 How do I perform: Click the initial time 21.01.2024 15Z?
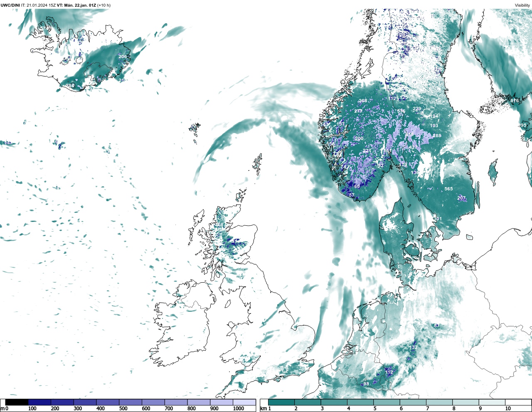tap(41, 5)
